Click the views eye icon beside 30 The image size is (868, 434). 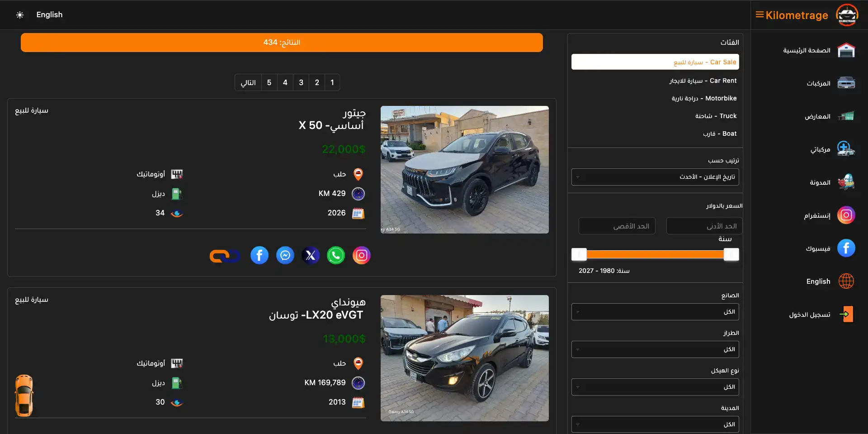177,403
